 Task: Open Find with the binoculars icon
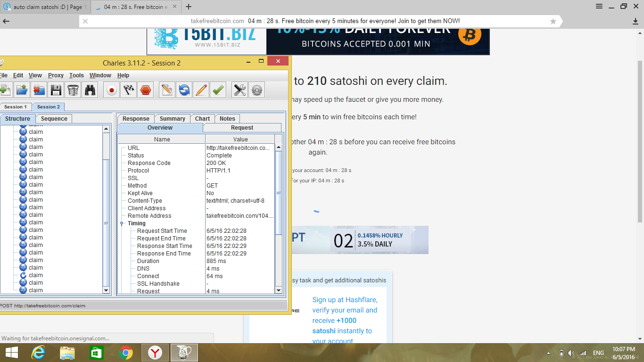tap(90, 90)
